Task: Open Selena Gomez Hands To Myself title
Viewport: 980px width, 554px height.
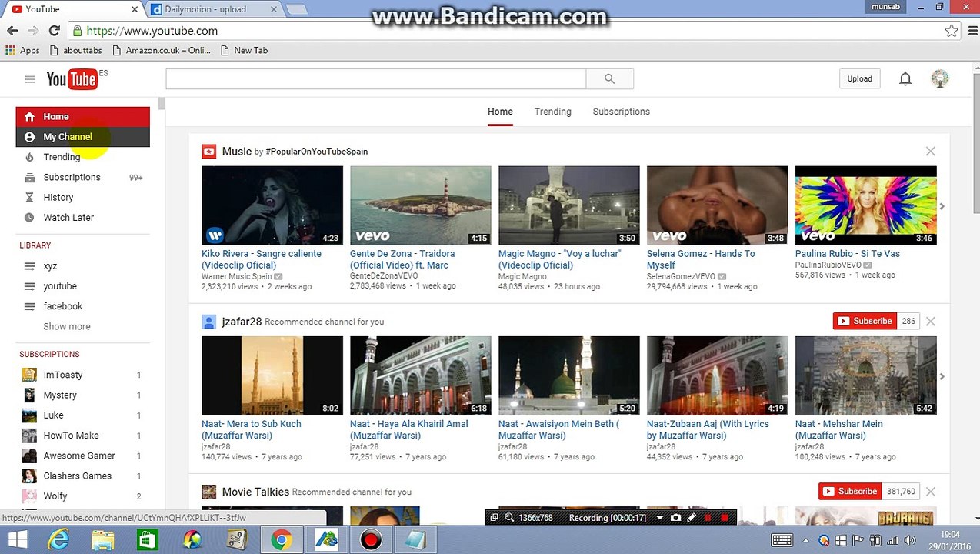Action: point(701,259)
